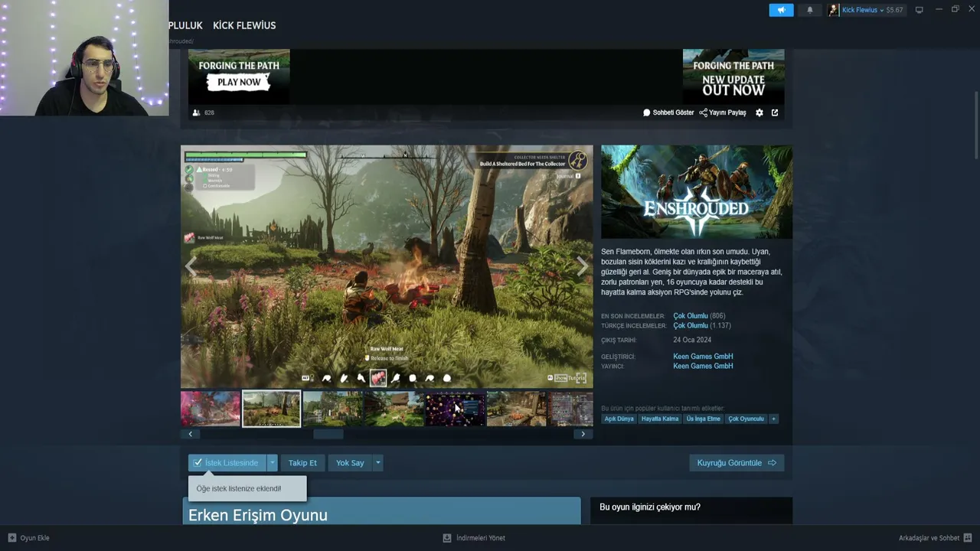
Task: Click the $5.67 wallet balance
Action: (894, 10)
